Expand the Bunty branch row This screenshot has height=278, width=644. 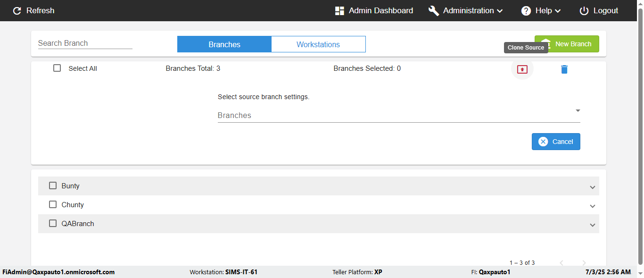[593, 187]
